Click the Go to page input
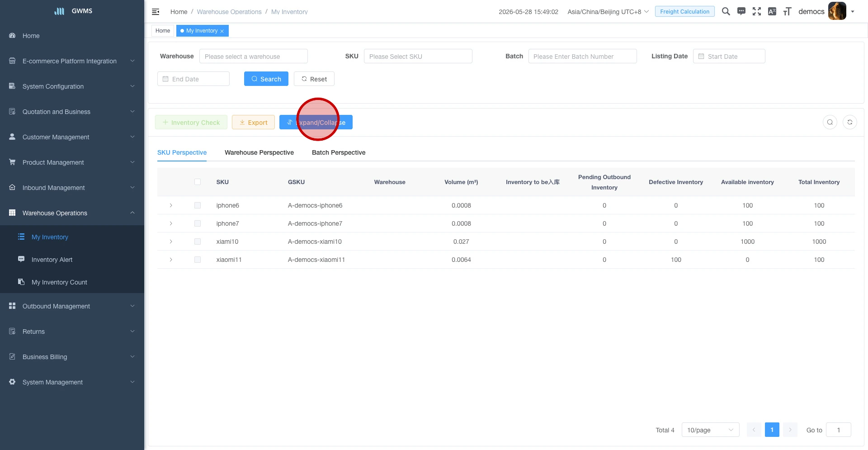The image size is (868, 450). [839, 430]
